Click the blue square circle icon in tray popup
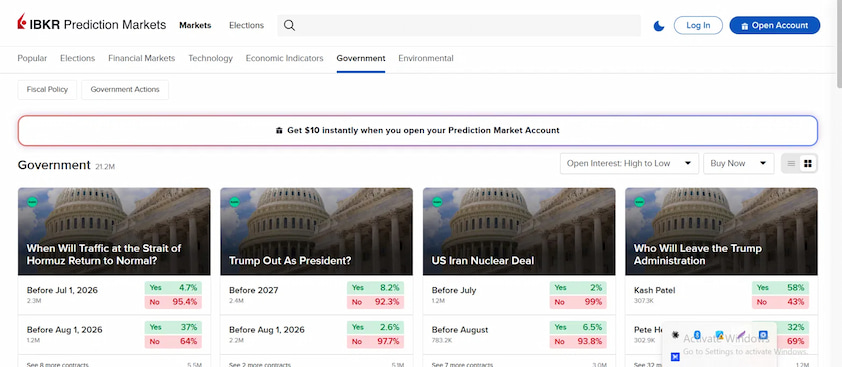This screenshot has width=842, height=367. (763, 335)
